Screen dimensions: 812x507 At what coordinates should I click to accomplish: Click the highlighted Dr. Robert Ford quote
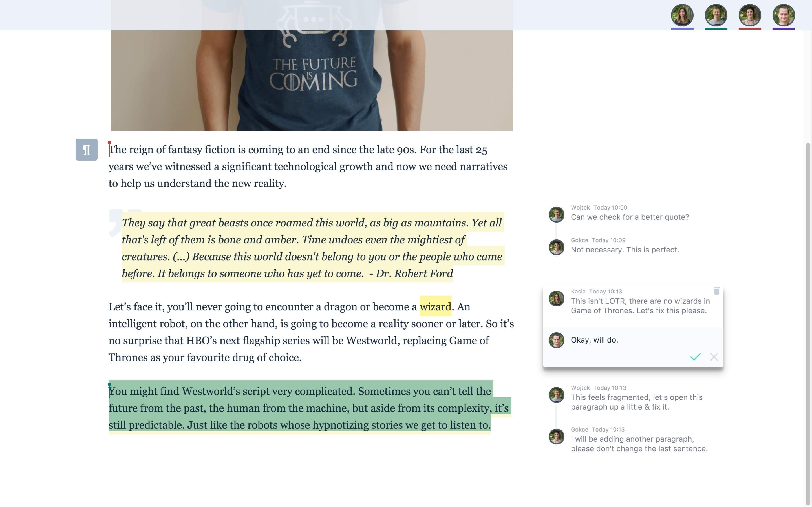coord(312,248)
